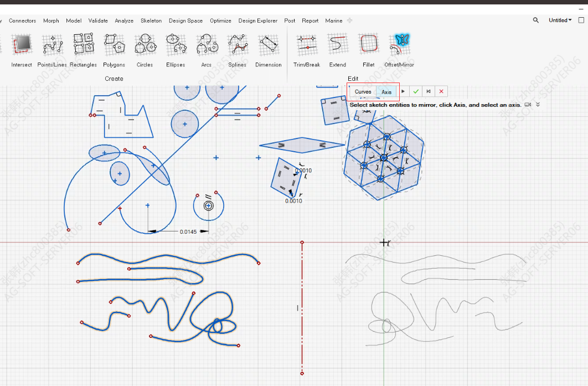Choose the Arcs tool
The image size is (588, 386).
click(207, 44)
